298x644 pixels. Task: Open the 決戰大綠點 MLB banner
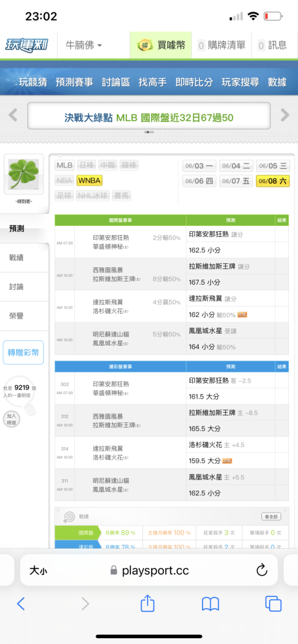[x=149, y=116]
